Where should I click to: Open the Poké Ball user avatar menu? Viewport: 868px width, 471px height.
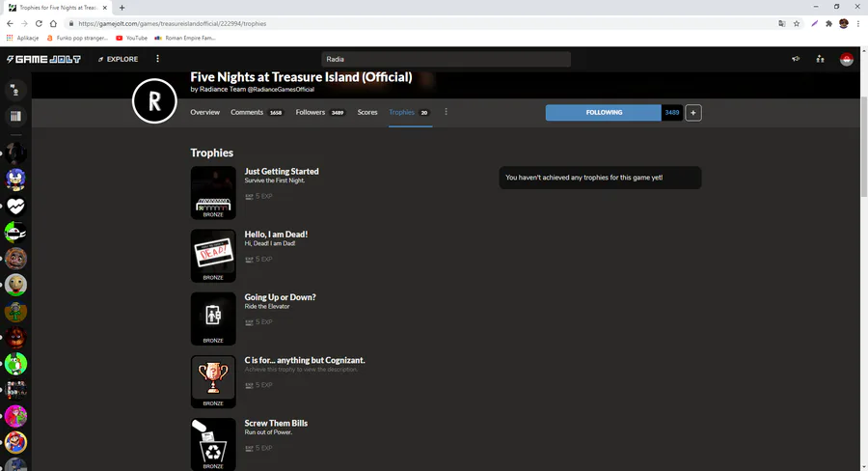tap(846, 59)
